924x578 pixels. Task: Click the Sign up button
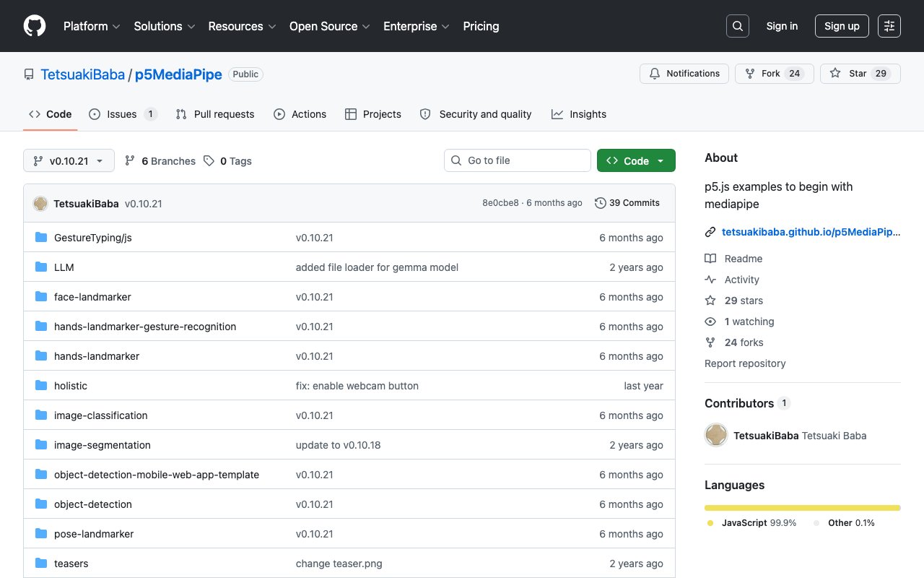[x=842, y=26]
